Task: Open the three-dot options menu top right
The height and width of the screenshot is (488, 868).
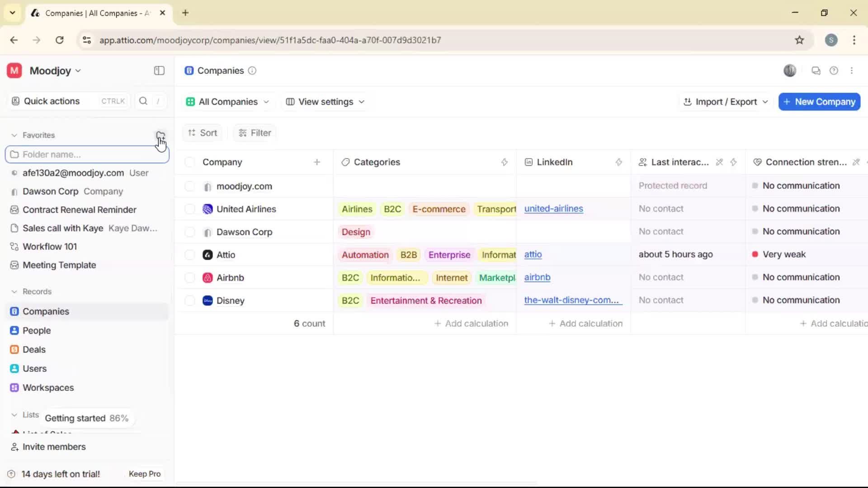Action: tap(853, 70)
